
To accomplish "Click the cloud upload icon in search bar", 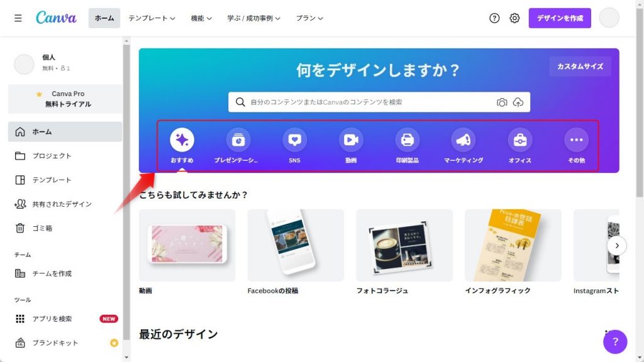I will (x=518, y=102).
